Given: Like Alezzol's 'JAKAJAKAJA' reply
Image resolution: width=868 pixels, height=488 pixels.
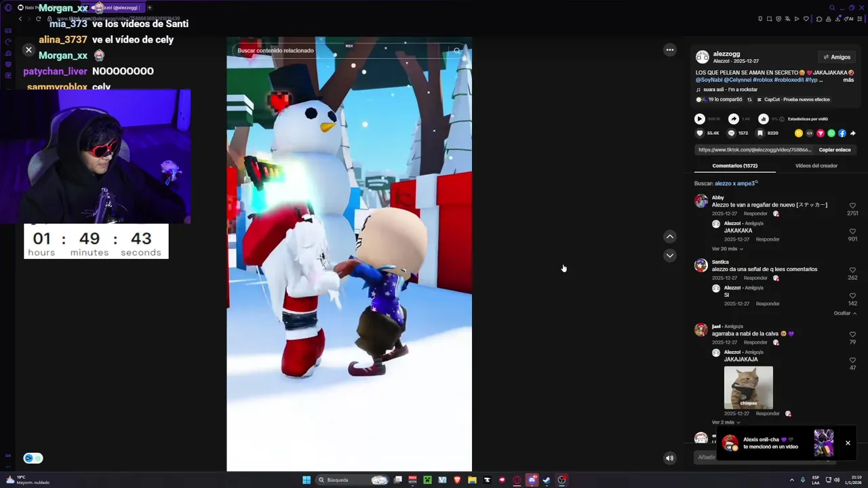Looking at the screenshot, I should point(852,360).
